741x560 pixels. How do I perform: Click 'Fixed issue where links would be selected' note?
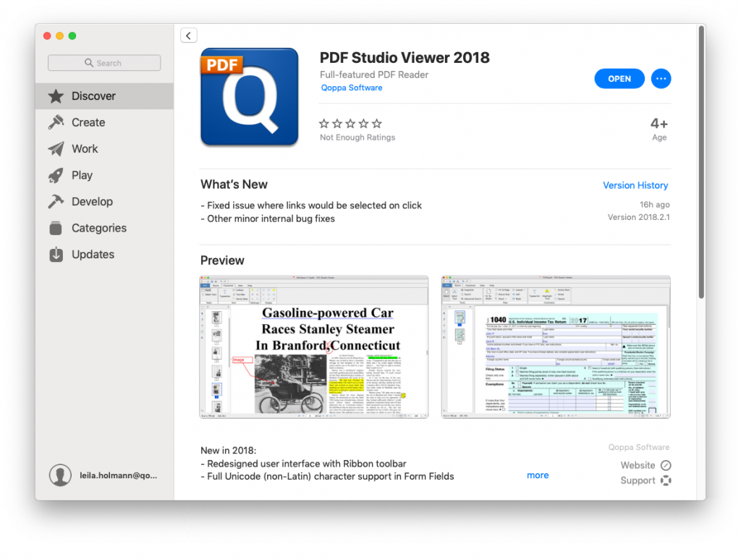(x=311, y=205)
